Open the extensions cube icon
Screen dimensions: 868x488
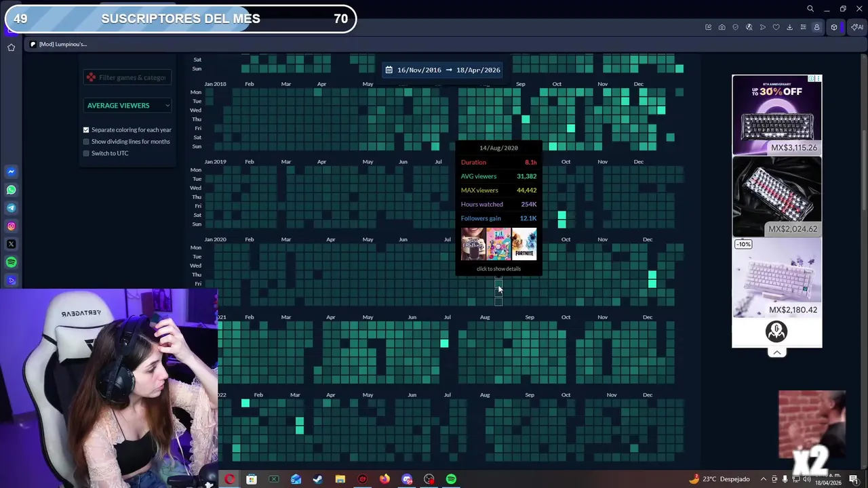pos(834,27)
